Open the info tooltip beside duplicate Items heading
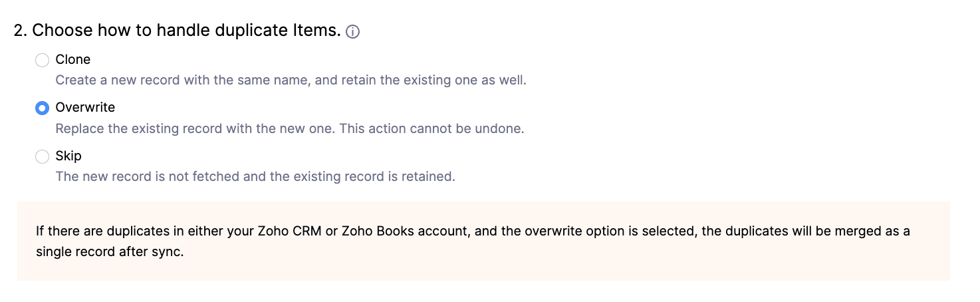 pos(353,32)
